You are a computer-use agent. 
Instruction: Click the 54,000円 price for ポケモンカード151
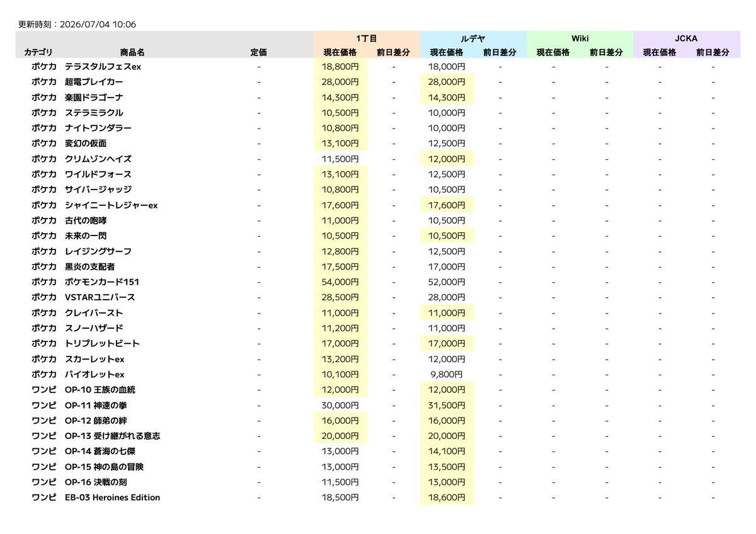340,282
